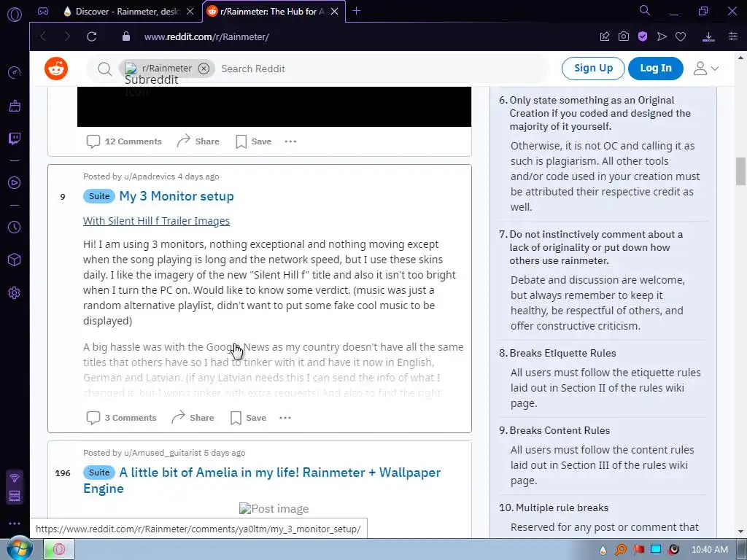
Task: Click the 10:40 AM taskbar clock
Action: coord(709,550)
